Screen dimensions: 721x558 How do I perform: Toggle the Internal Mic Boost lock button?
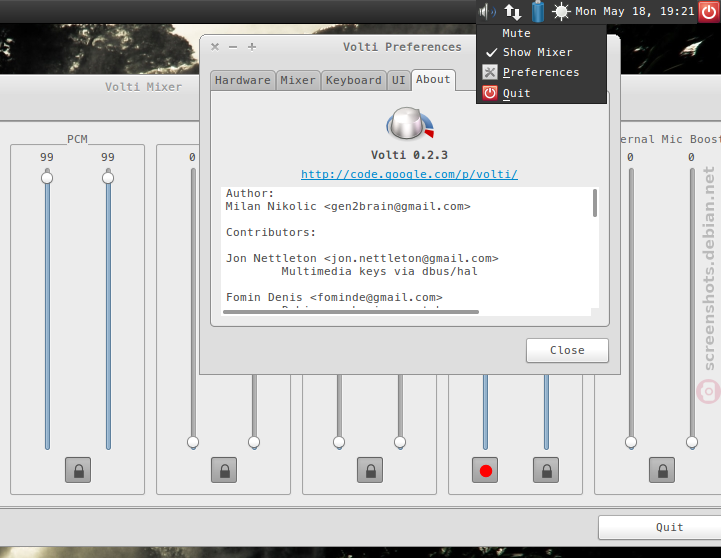(x=662, y=470)
